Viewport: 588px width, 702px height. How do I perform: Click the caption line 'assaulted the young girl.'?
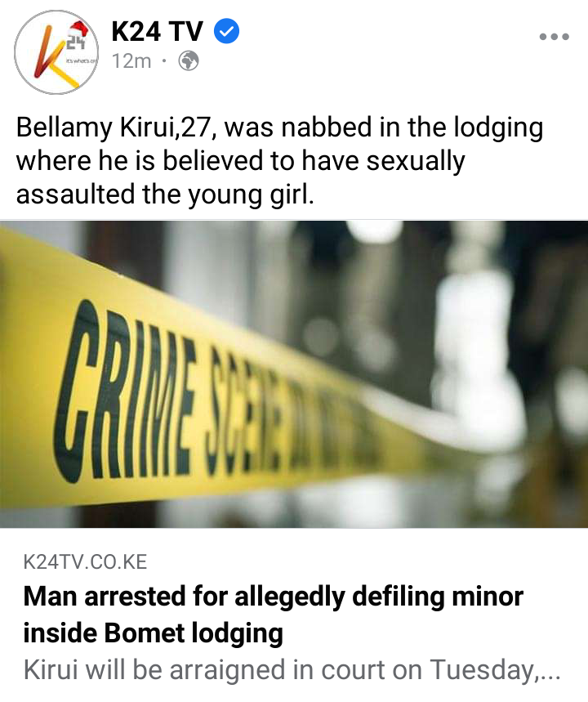(165, 195)
